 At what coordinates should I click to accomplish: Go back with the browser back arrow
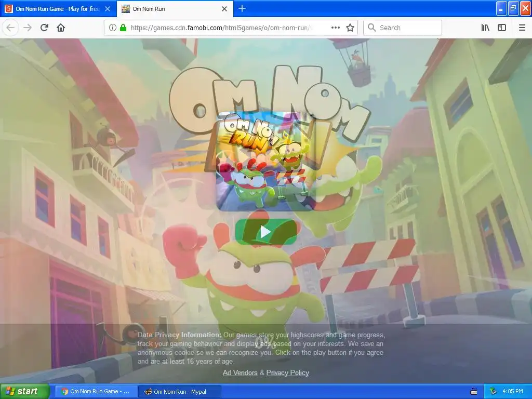tap(10, 28)
